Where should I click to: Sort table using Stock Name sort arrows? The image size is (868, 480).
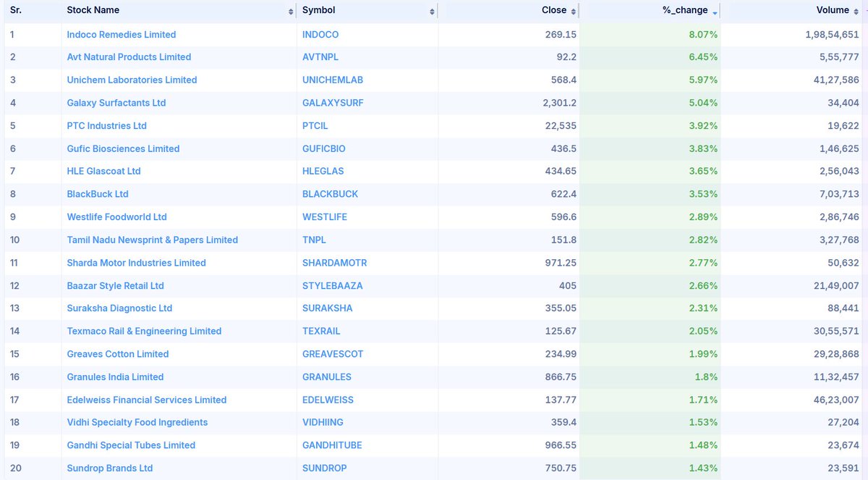[291, 11]
